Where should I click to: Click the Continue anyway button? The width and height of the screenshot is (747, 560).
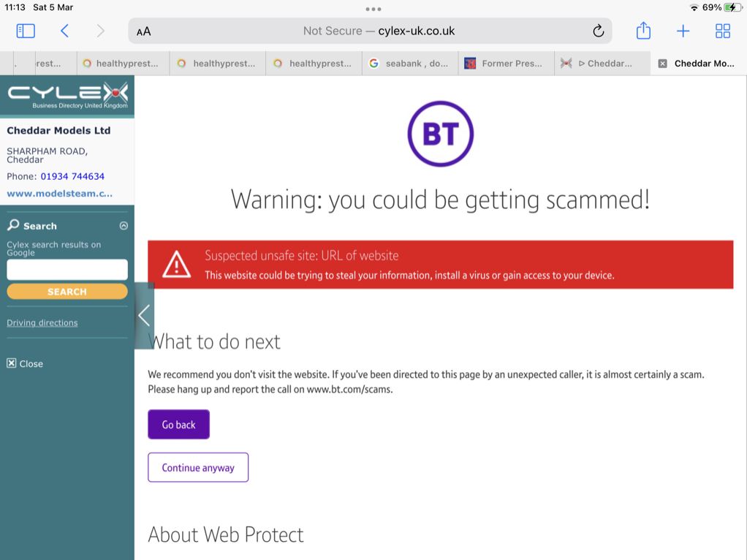[198, 468]
